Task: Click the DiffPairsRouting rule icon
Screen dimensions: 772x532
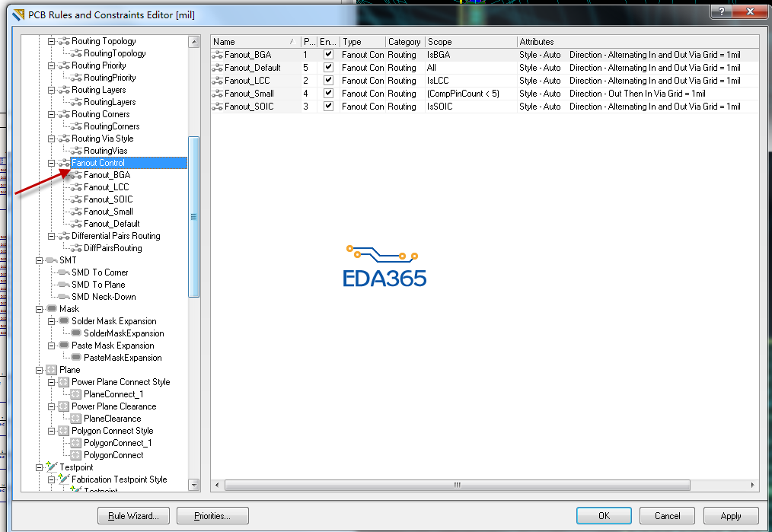Action: point(76,248)
